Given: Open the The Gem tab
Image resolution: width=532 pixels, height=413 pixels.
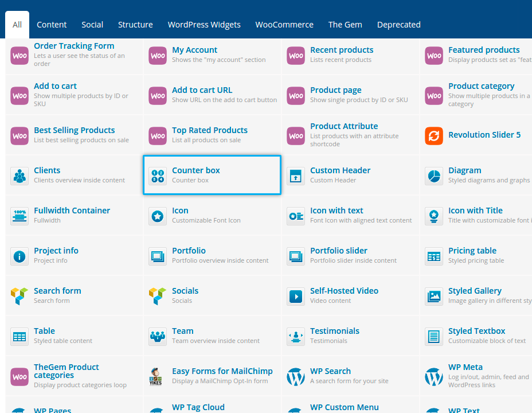Looking at the screenshot, I should 345,25.
